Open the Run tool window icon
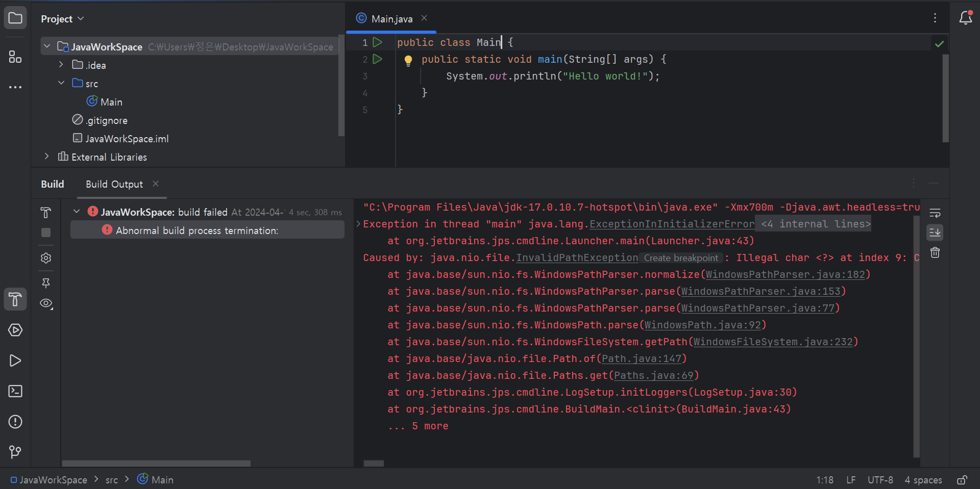 click(x=15, y=361)
